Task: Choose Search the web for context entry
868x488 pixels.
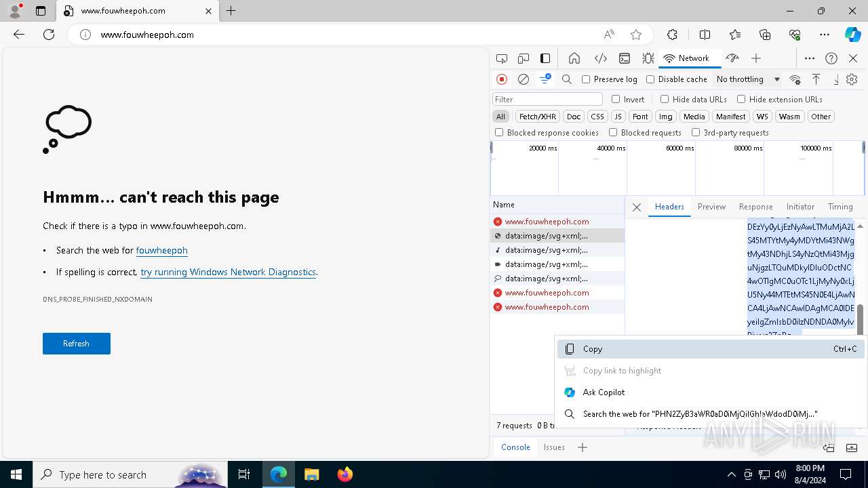Action: pyautogui.click(x=711, y=414)
